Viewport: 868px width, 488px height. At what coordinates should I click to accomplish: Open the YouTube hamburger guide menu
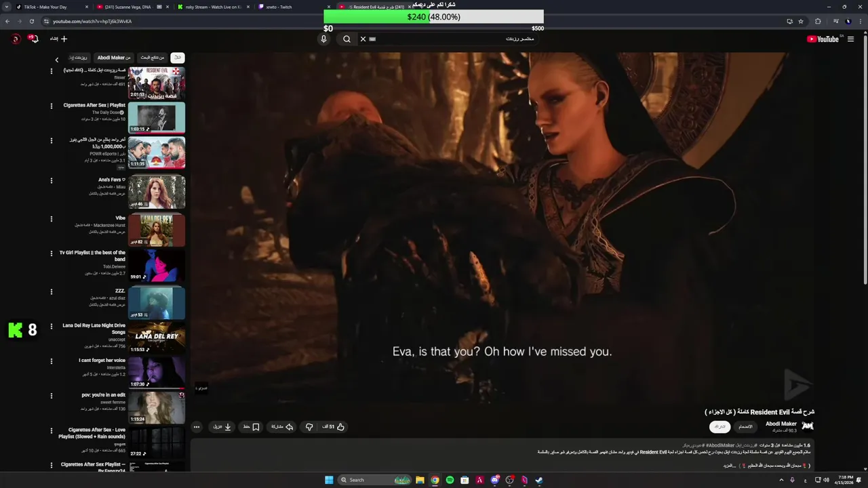tap(850, 39)
